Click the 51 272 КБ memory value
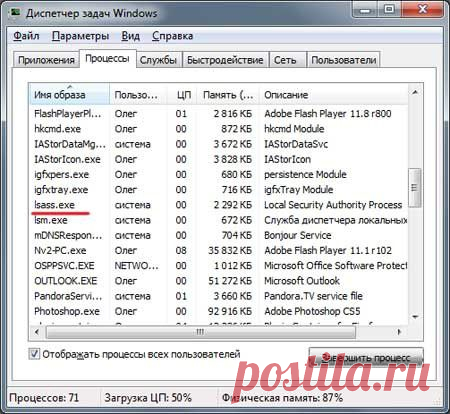450x414 pixels. 230,281
